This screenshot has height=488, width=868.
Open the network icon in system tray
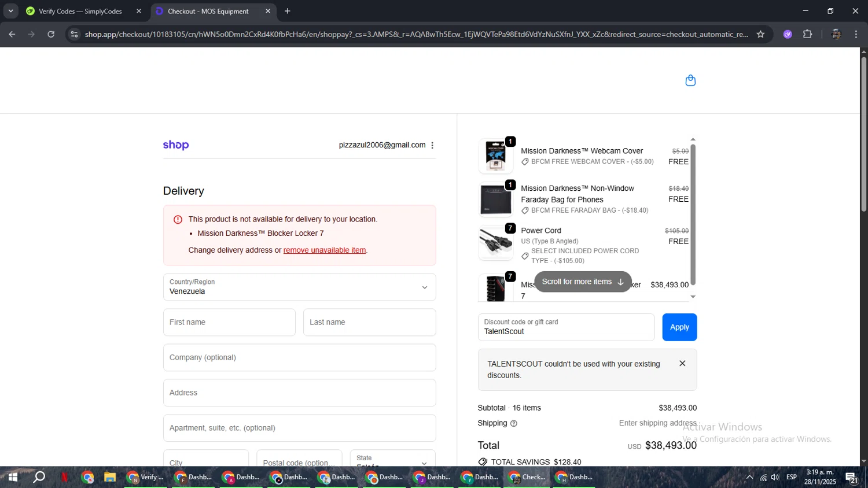coord(763,477)
